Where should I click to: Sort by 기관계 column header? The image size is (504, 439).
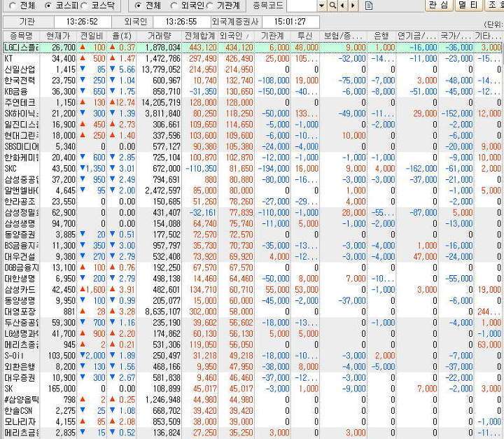point(272,36)
